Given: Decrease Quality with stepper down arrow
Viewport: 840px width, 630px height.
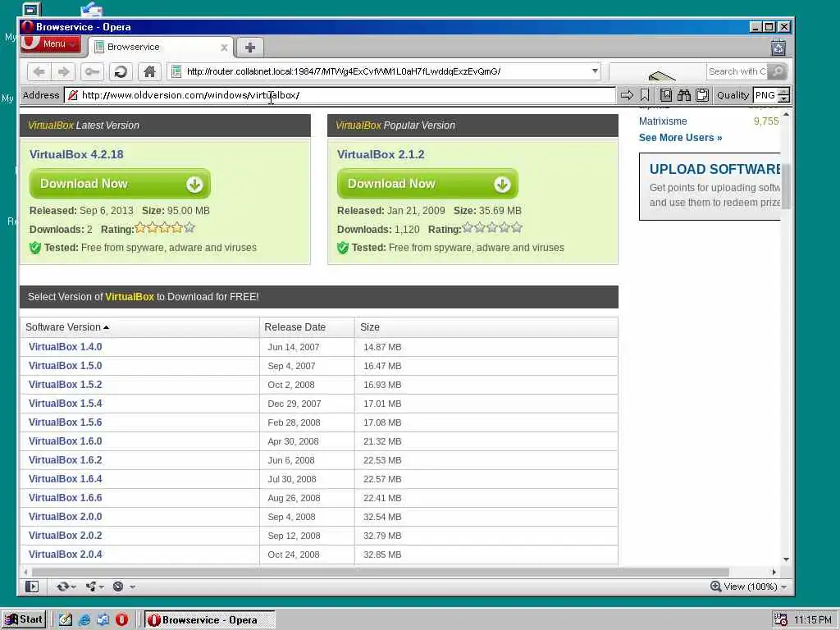Looking at the screenshot, I should (783, 99).
